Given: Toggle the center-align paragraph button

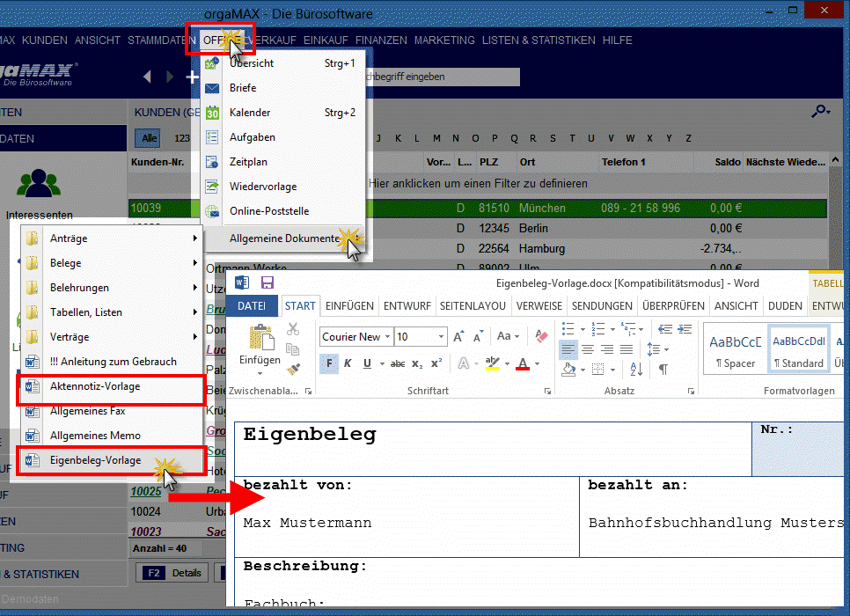Looking at the screenshot, I should 588,349.
